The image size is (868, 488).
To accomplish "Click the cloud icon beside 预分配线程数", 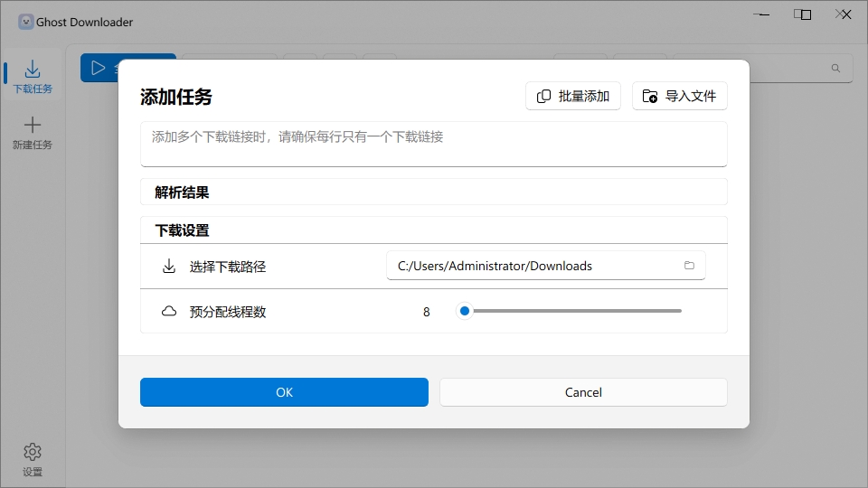I will pos(169,311).
